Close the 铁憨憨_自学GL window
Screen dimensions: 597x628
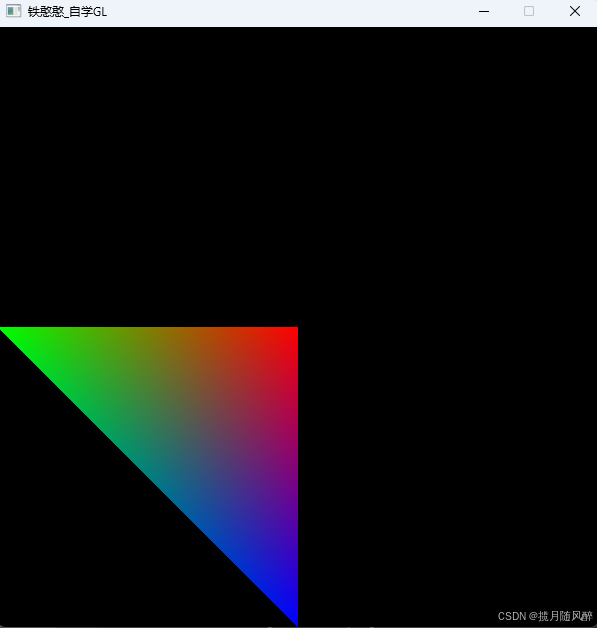(x=575, y=11)
